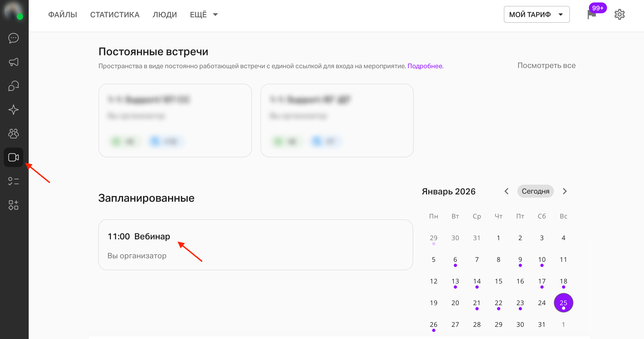
Task: Open the 11:00 Вебинар scheduled meeting
Action: 255,245
